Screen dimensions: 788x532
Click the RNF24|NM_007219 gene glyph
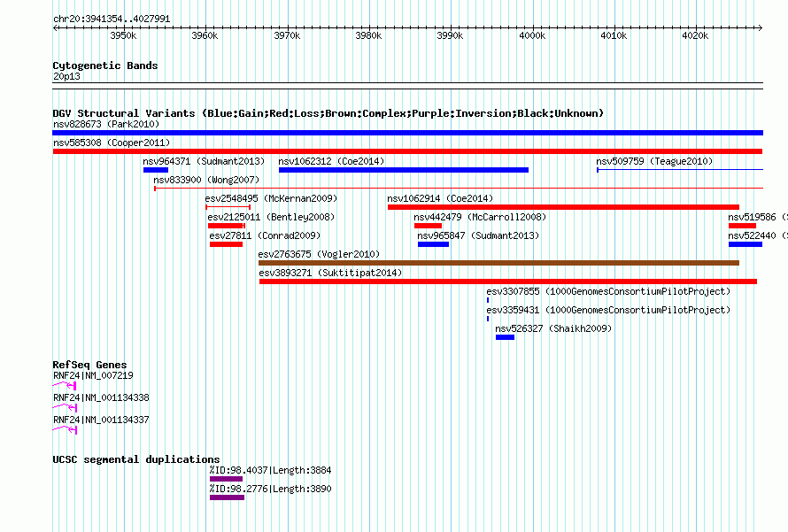(x=65, y=385)
